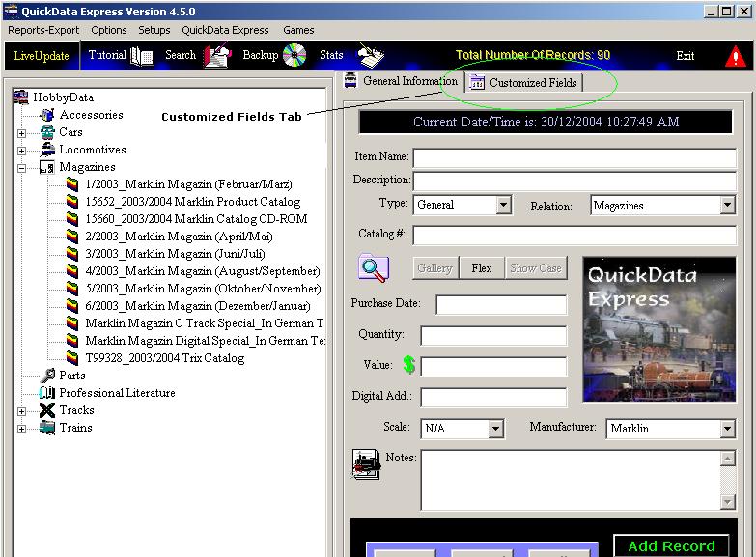
Task: Click the Backup CD icon
Action: 294,56
